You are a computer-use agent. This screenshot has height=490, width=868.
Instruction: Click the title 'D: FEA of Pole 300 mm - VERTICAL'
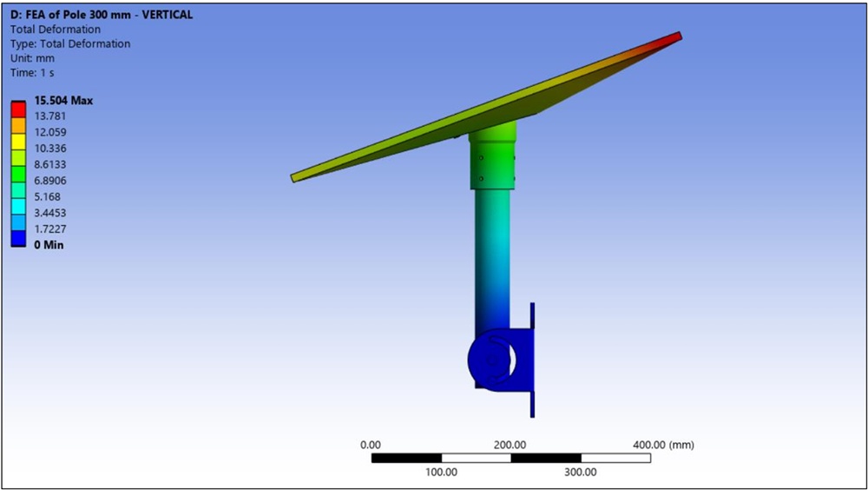102,15
